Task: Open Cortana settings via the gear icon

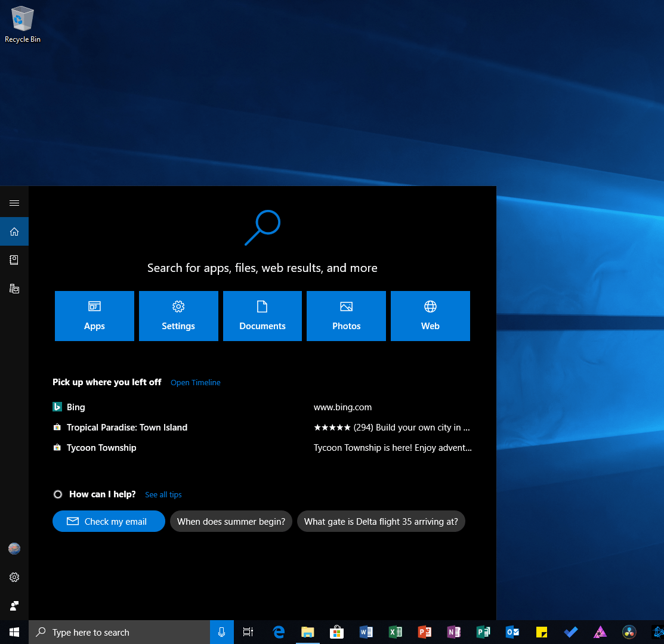Action: pos(14,577)
